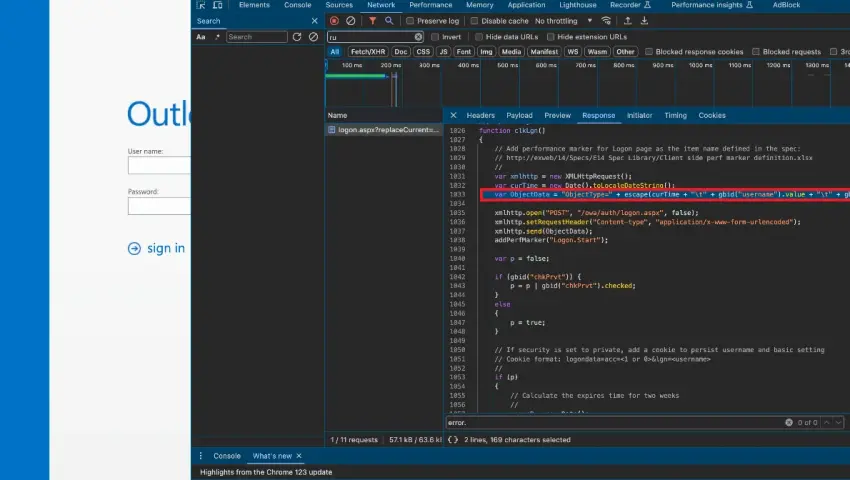Toggle the device toolbar icon
The width and height of the screenshot is (850, 480).
[217, 5]
